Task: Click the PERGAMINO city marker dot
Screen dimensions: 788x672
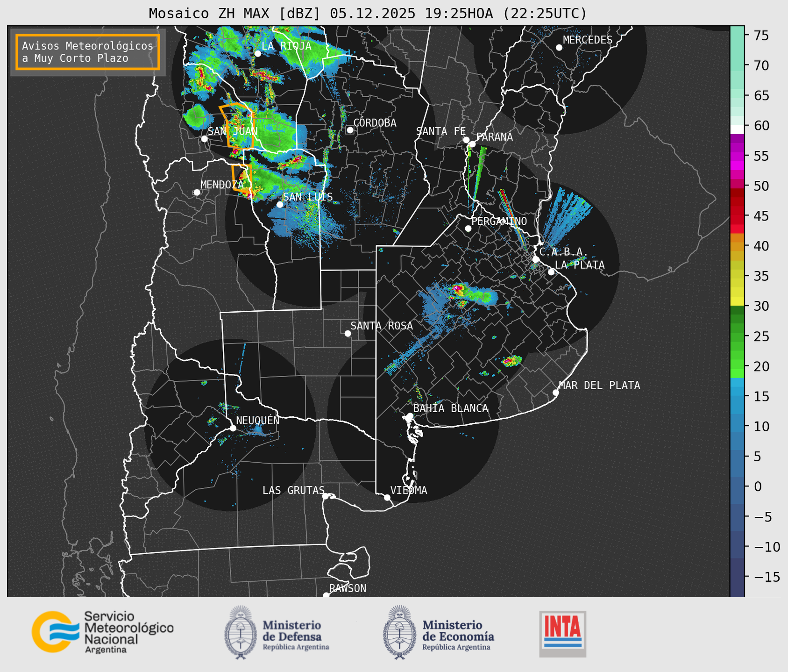Action: (468, 229)
